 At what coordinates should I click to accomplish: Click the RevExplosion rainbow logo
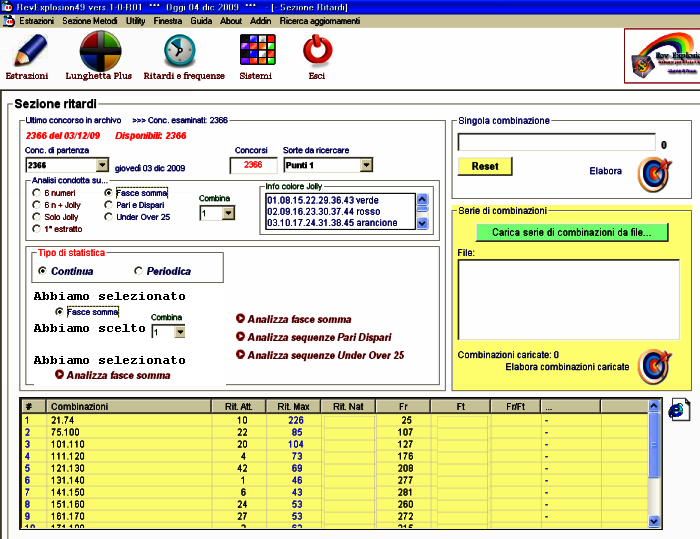664,56
